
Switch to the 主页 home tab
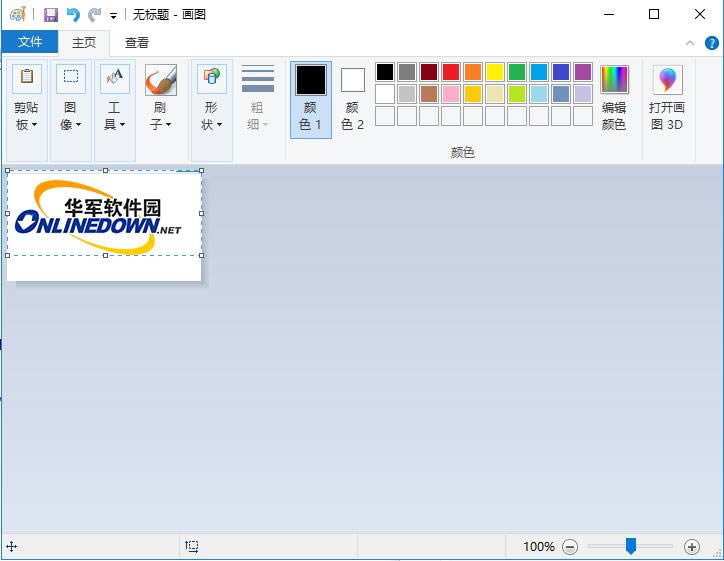tap(84, 42)
